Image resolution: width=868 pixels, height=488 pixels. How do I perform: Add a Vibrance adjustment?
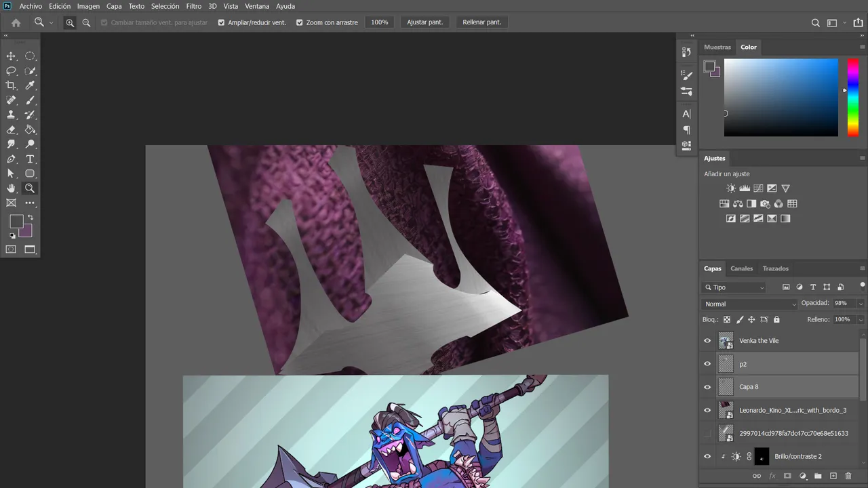point(785,188)
